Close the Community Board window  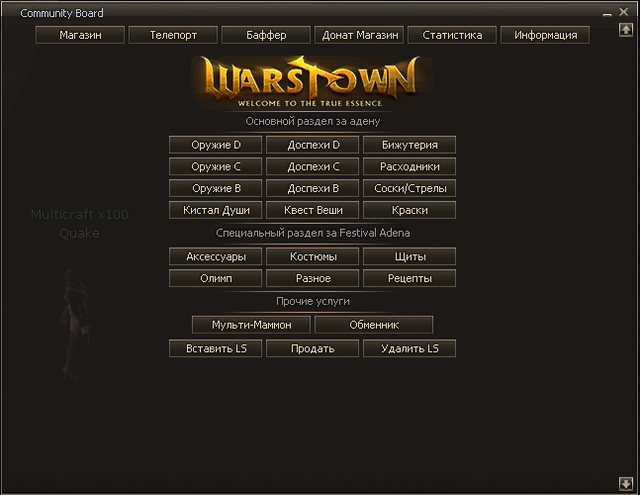pyautogui.click(x=623, y=12)
